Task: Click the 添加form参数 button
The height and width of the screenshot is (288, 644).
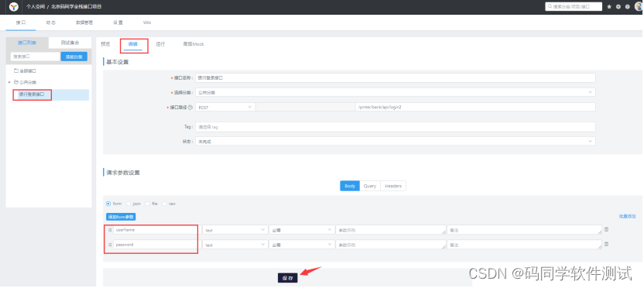Action: [121, 217]
